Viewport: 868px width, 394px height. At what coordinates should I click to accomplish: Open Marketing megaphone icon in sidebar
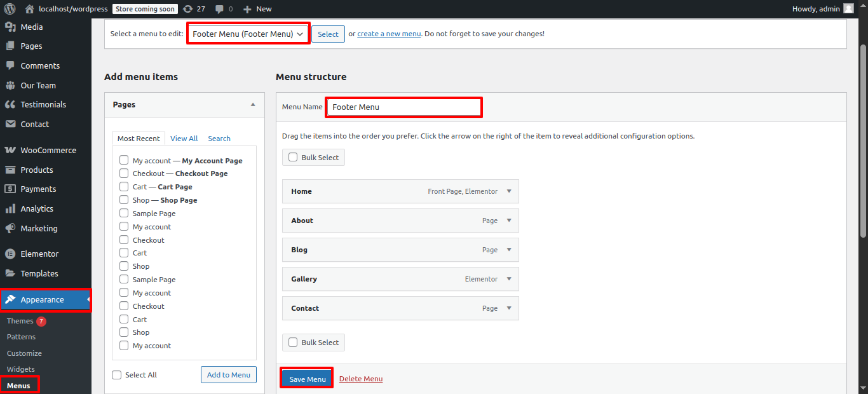10,229
